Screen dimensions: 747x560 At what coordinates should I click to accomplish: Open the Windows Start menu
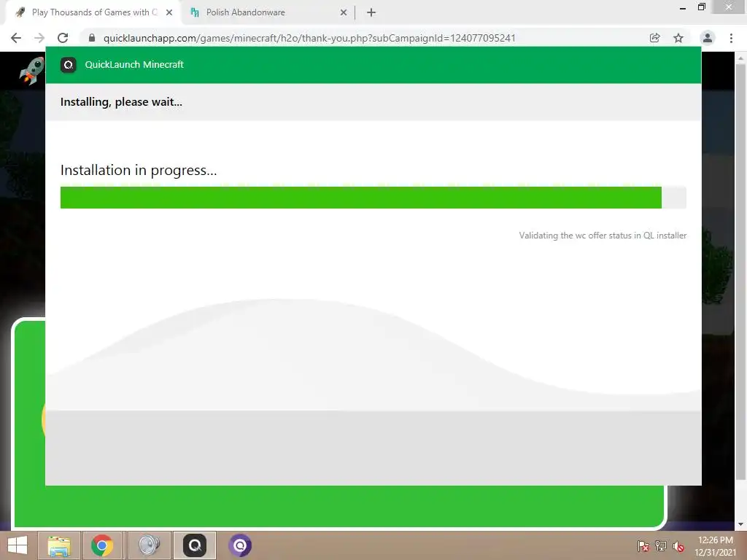coord(18,545)
